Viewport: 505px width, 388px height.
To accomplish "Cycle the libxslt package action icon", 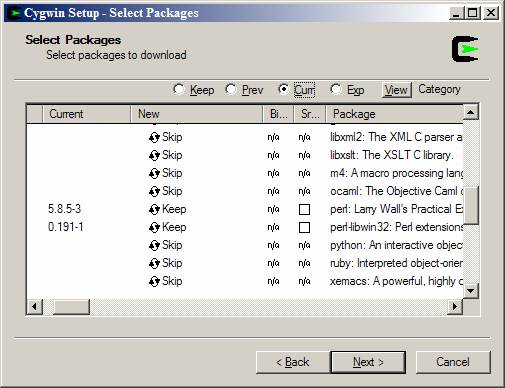I will (x=154, y=155).
